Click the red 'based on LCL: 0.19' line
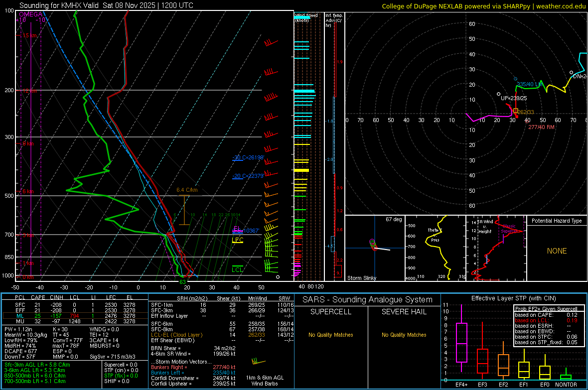588x390 pixels. (x=546, y=320)
